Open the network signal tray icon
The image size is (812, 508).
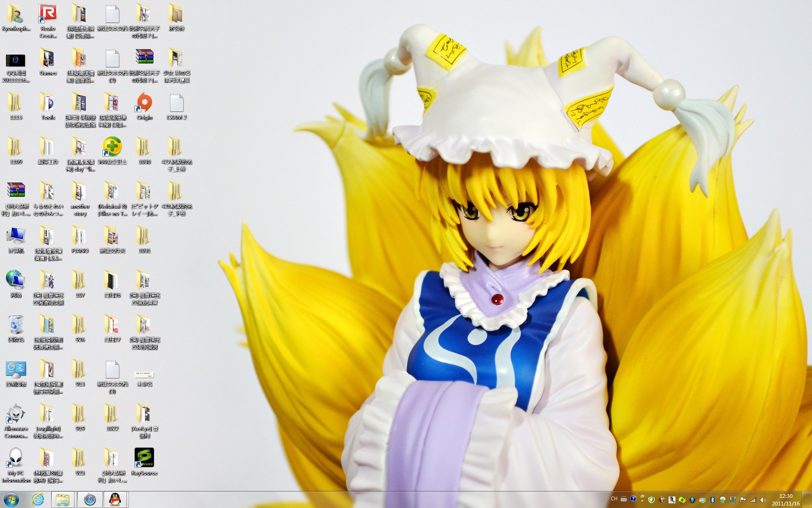click(x=753, y=500)
